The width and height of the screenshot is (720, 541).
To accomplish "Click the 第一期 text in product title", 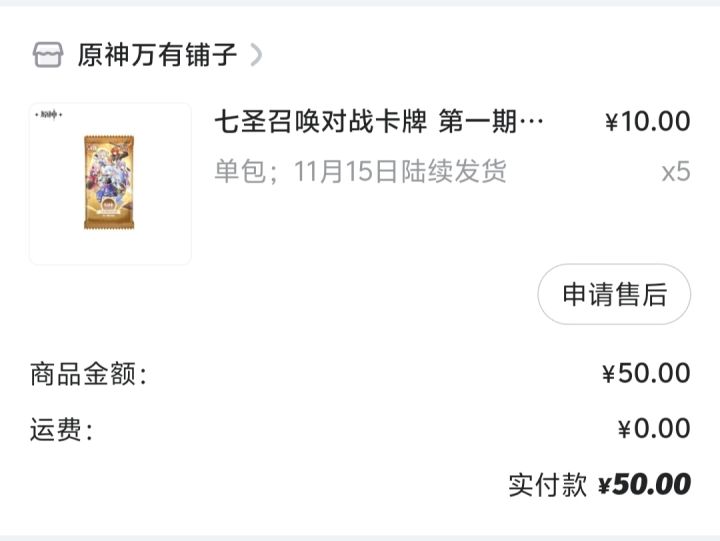I will [478, 122].
